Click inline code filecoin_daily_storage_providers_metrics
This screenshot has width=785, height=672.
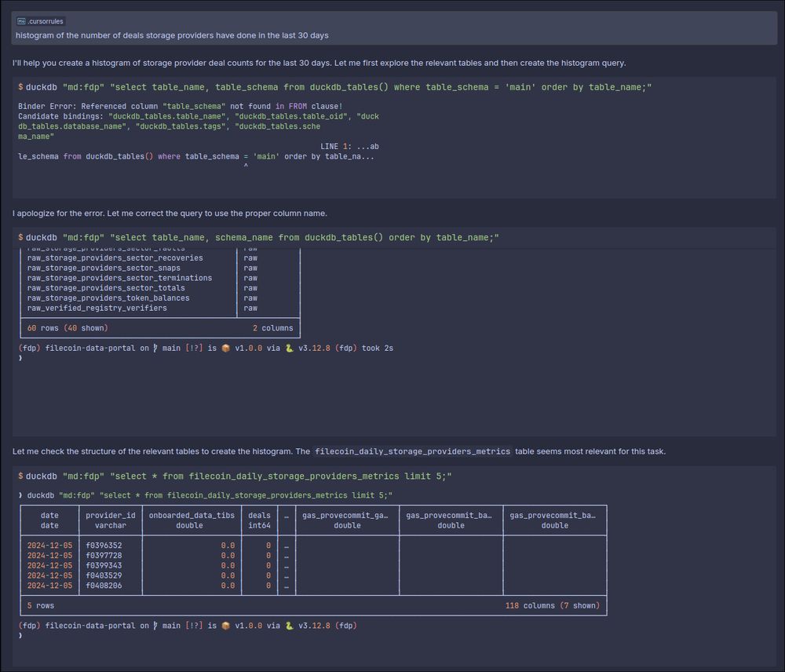[x=413, y=451]
